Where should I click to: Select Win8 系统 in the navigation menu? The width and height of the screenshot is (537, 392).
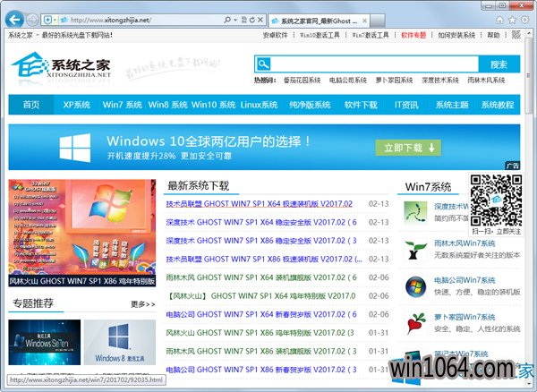(x=168, y=105)
